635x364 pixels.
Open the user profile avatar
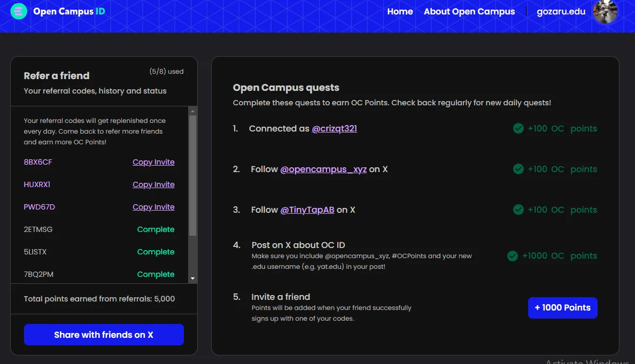tap(605, 11)
